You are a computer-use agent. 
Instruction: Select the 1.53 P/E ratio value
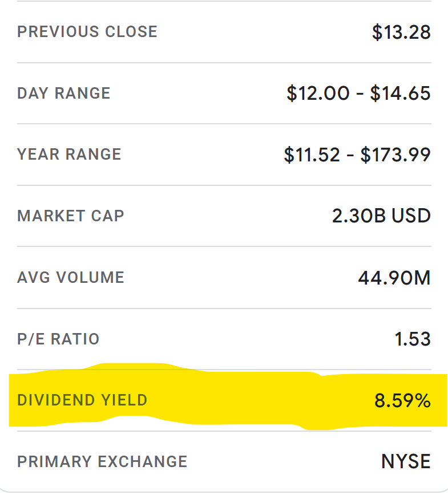[413, 339]
